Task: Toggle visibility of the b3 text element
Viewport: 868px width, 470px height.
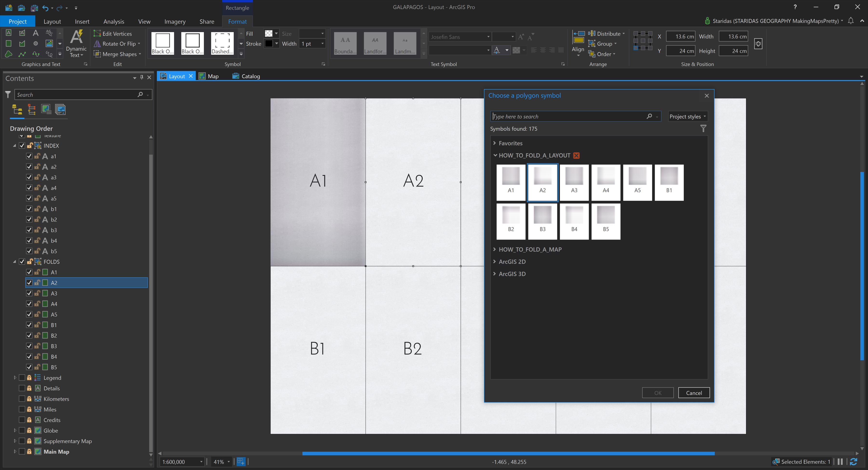Action: (29, 230)
